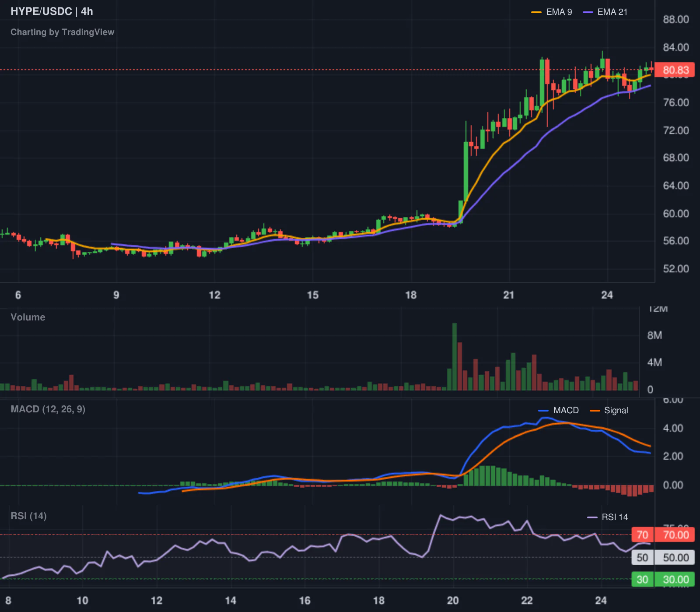This screenshot has height=612, width=700.
Task: Click the blue line swatch beside the MACD legend
Action: point(543,411)
